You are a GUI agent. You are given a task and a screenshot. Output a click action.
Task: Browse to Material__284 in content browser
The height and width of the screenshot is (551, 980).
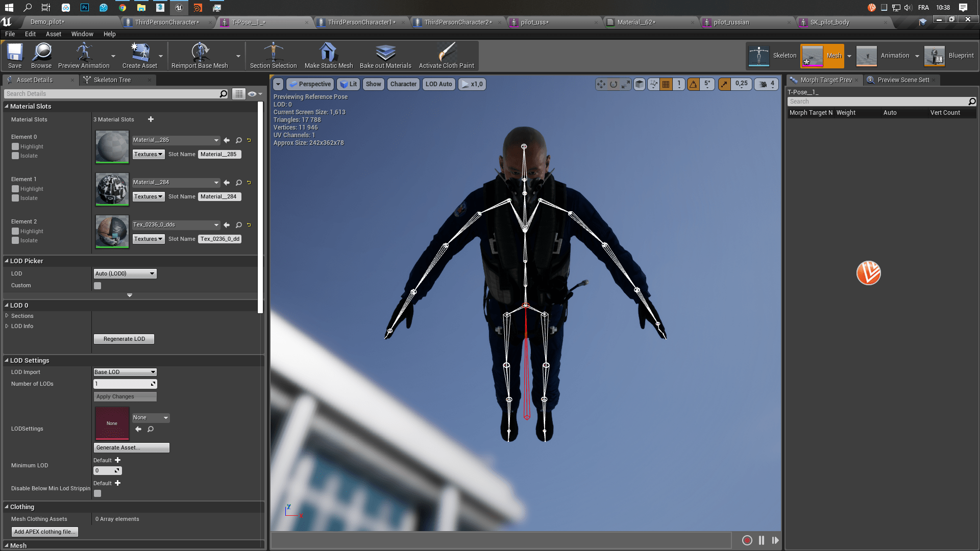[x=239, y=183]
